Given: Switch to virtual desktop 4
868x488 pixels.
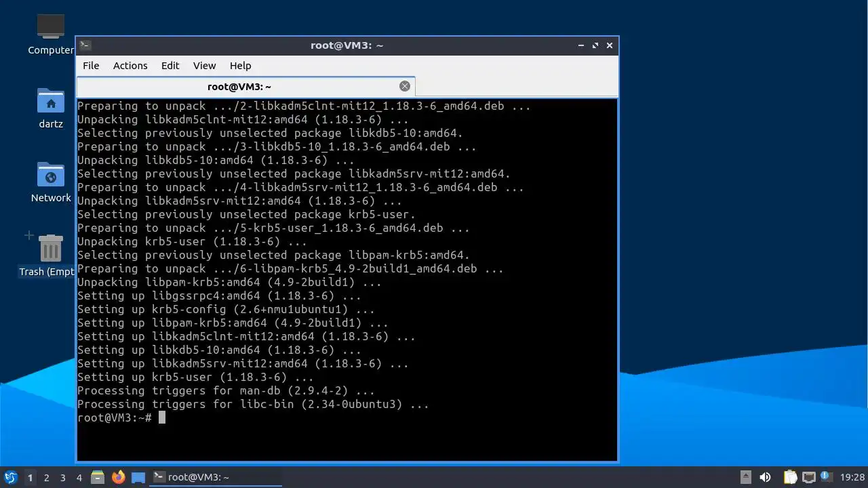Looking at the screenshot, I should [79, 478].
